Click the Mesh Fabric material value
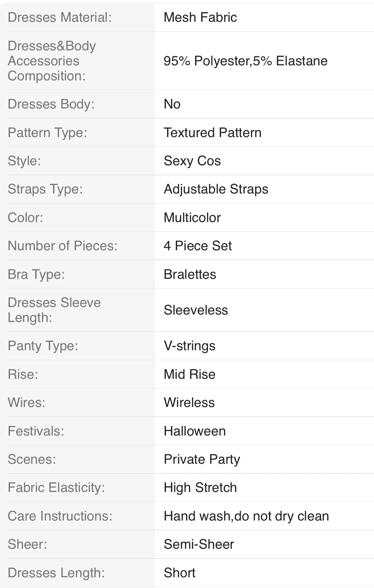This screenshot has height=588, width=374. coord(200,17)
